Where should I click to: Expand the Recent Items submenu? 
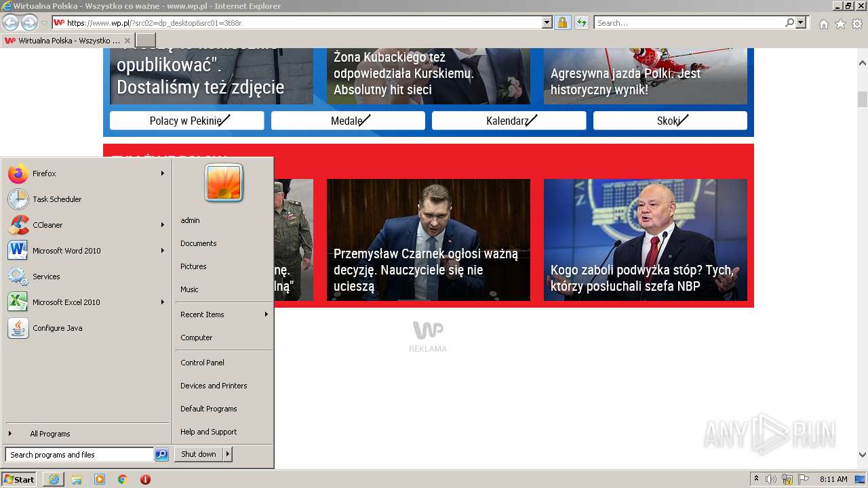(x=267, y=314)
